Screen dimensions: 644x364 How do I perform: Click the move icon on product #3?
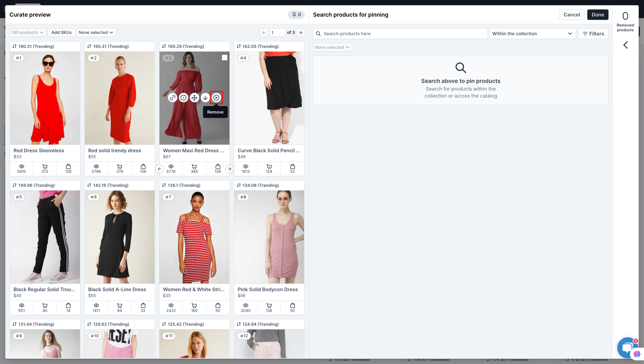195,98
